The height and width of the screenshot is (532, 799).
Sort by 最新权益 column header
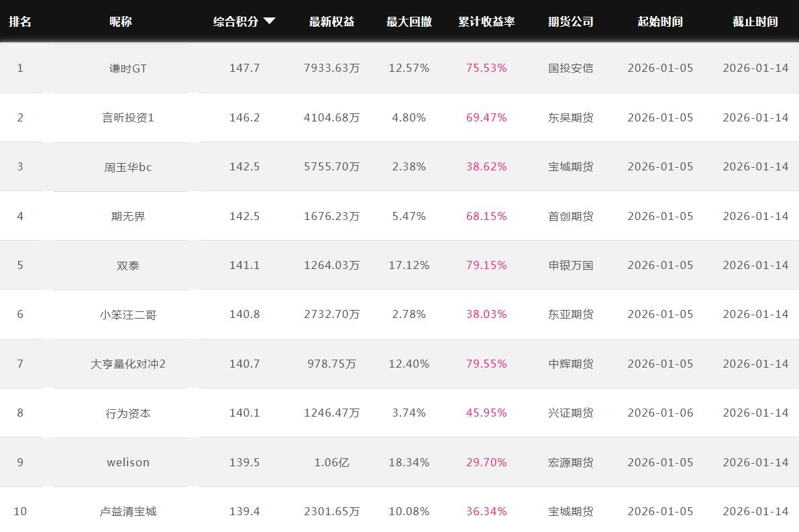[x=331, y=21]
